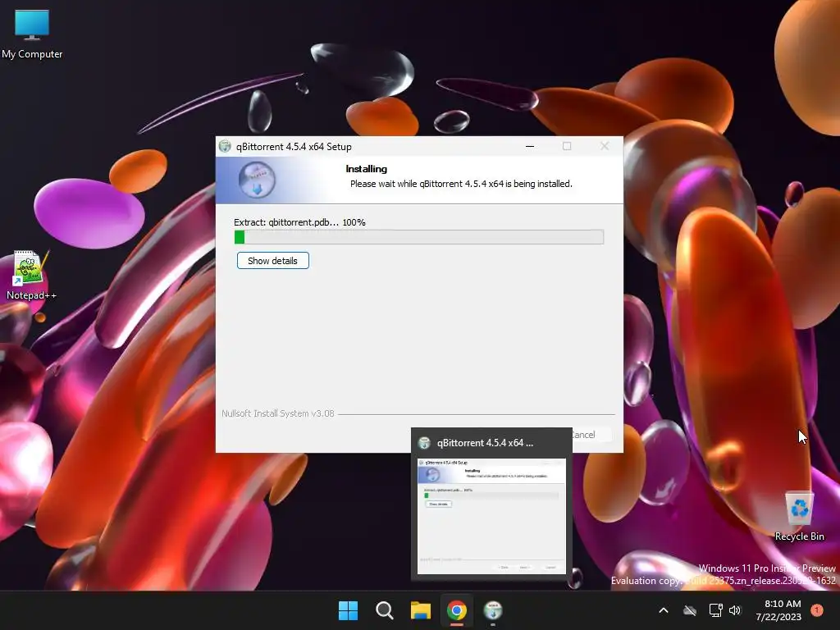Click the cloud sync tray icon
The image size is (840, 630).
click(690, 610)
